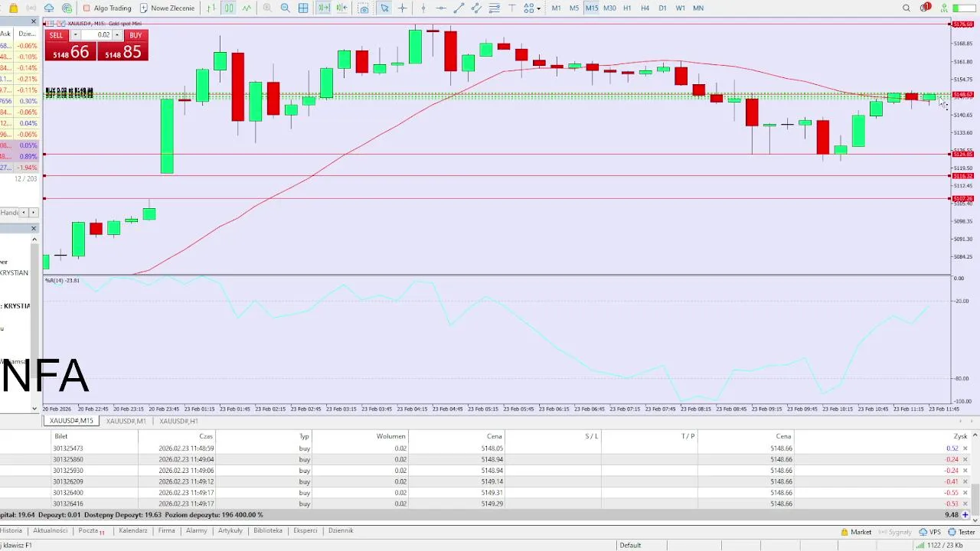Switch chart to H1 timeframe
Viewport: 980px width, 551px height.
tap(627, 8)
